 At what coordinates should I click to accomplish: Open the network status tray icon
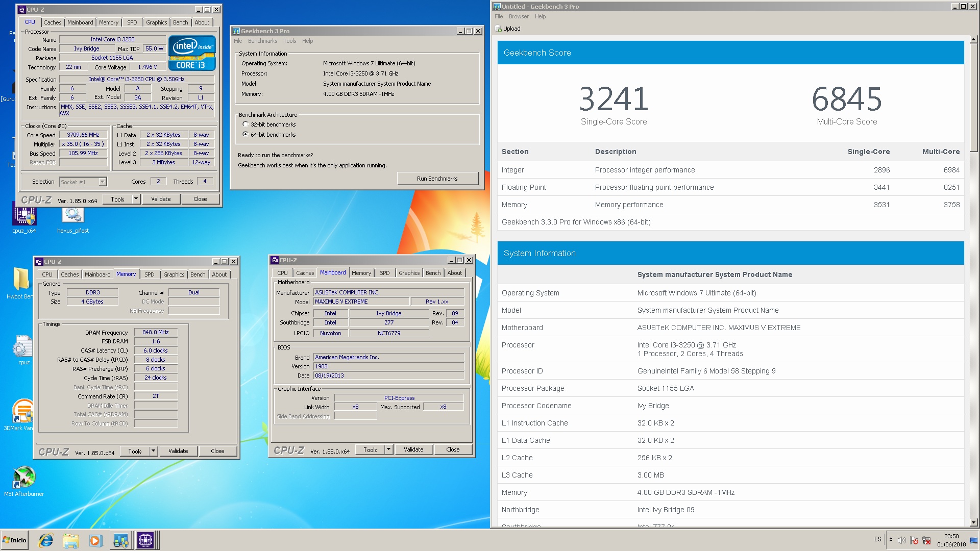(926, 540)
